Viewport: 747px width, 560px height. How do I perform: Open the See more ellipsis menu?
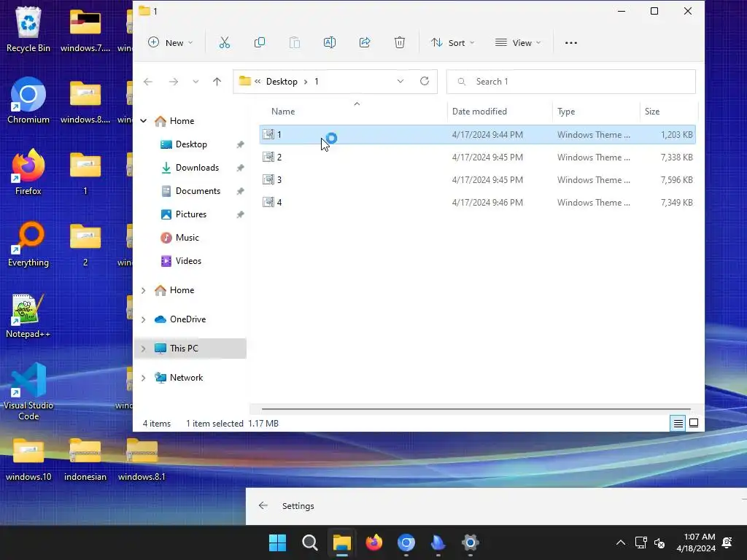tap(570, 43)
